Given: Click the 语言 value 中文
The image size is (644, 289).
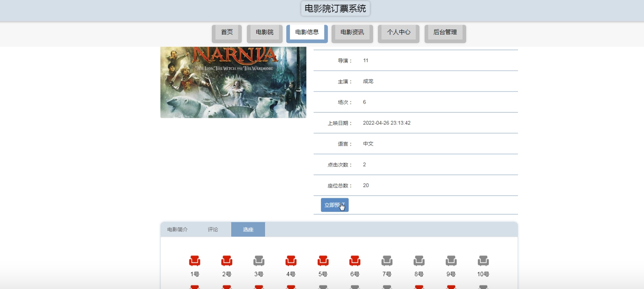Looking at the screenshot, I should pos(368,144).
